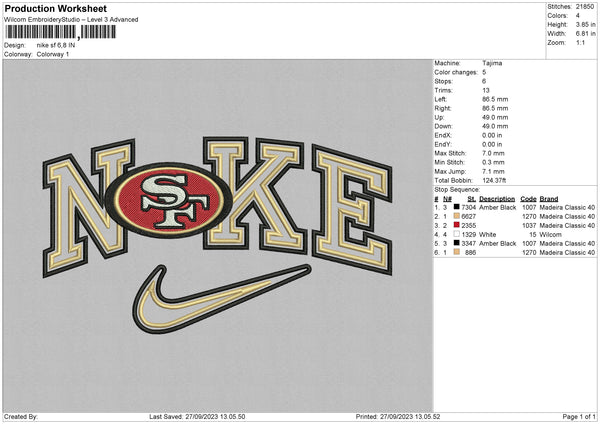600x424 pixels.
Task: Click the 'EndX:' label
Action: coord(443,135)
